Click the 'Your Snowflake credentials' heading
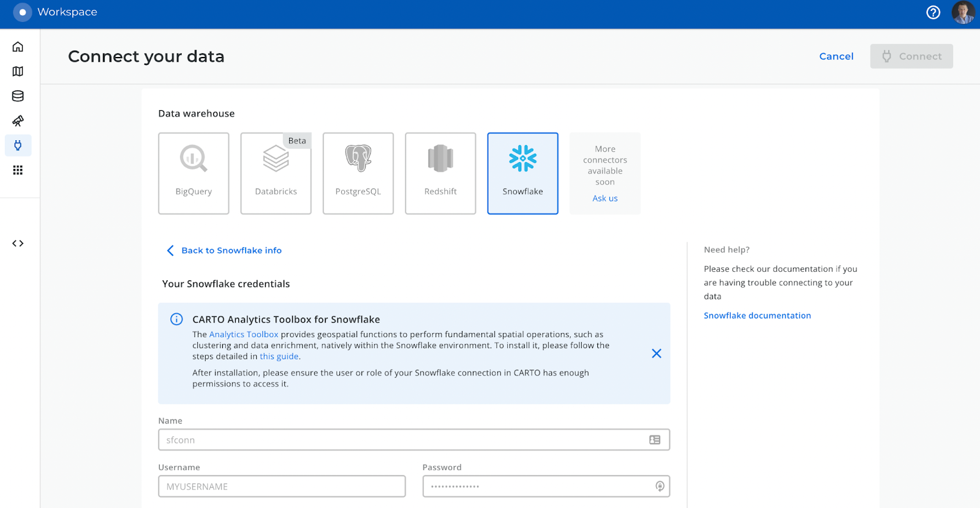 pos(226,284)
